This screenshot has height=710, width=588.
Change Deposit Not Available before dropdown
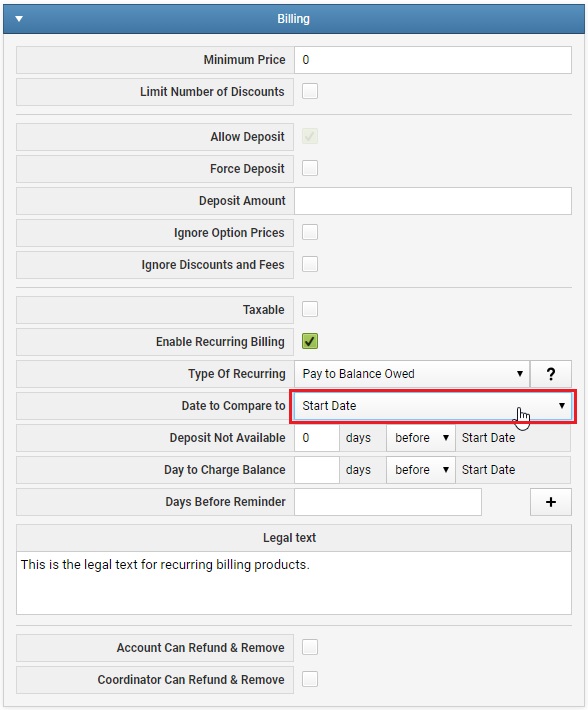(x=421, y=438)
